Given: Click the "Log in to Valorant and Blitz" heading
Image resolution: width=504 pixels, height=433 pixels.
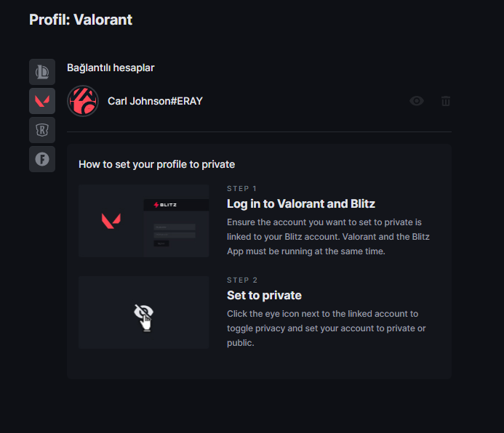Looking at the screenshot, I should point(300,203).
